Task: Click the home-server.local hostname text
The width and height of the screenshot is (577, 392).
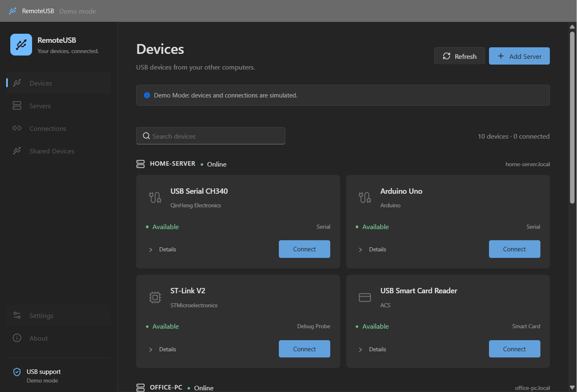Action: click(x=528, y=164)
